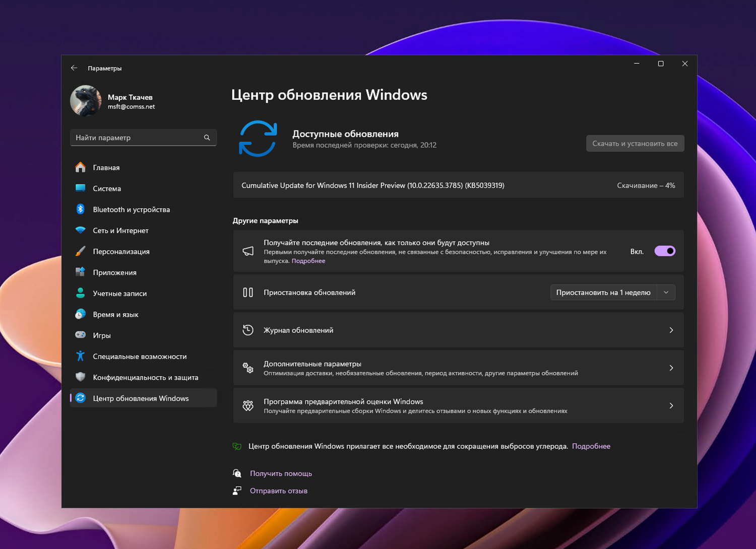The height and width of the screenshot is (549, 756).
Task: Click the Марк Ткачев account name
Action: point(130,97)
